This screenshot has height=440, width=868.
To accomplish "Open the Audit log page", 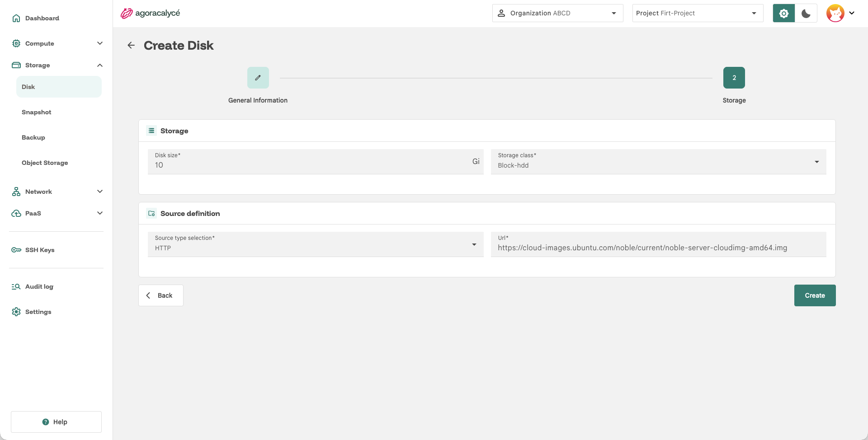I will point(39,286).
